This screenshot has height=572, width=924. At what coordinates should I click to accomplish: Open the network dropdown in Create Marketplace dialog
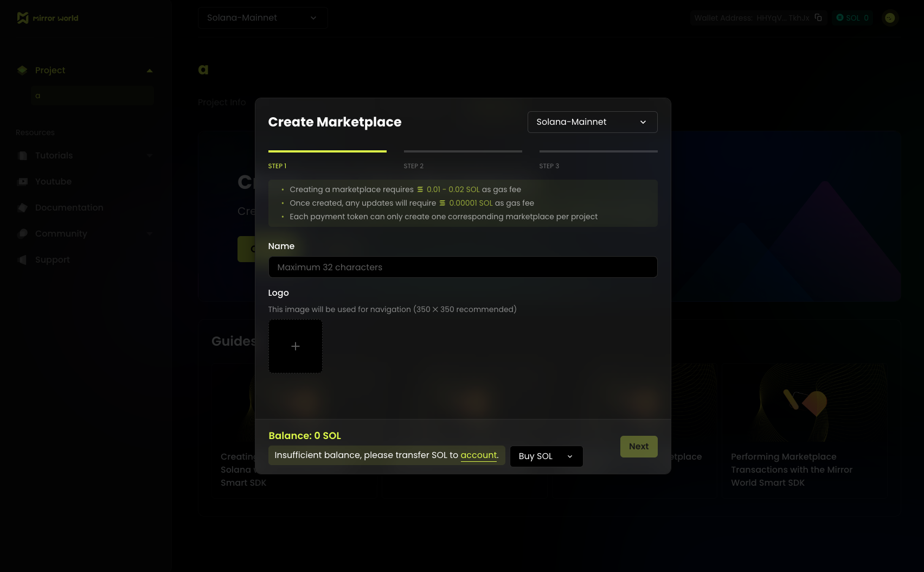click(x=593, y=122)
